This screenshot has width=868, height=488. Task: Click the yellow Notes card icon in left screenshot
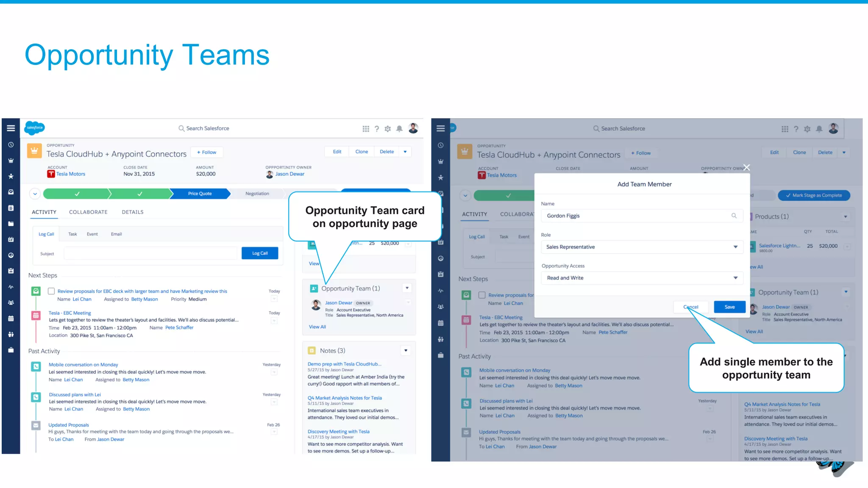(x=312, y=351)
